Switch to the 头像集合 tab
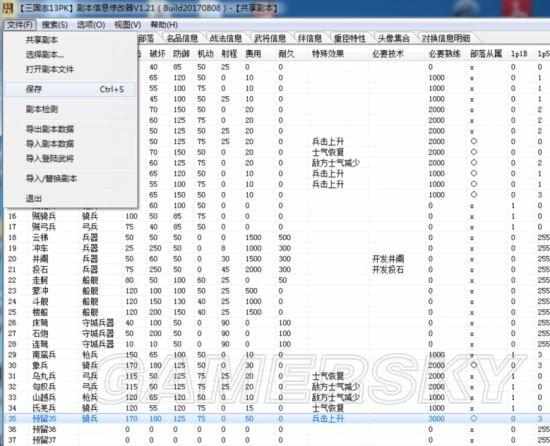This screenshot has width=550, height=446. (394, 38)
